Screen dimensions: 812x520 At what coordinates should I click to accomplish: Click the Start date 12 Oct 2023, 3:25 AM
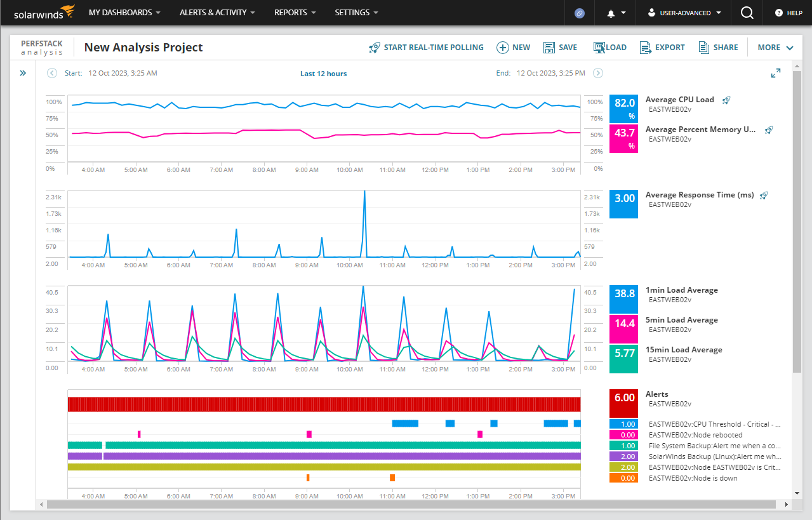coord(123,73)
